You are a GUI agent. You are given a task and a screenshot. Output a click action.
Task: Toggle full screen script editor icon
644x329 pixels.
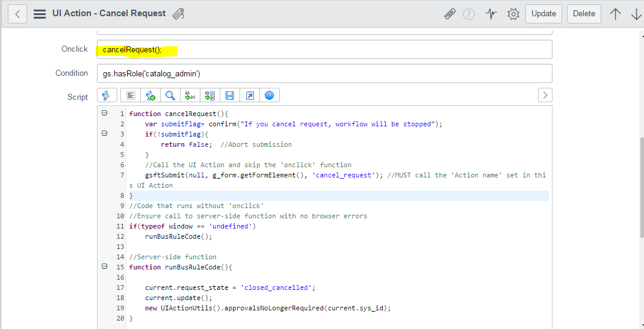(x=250, y=95)
